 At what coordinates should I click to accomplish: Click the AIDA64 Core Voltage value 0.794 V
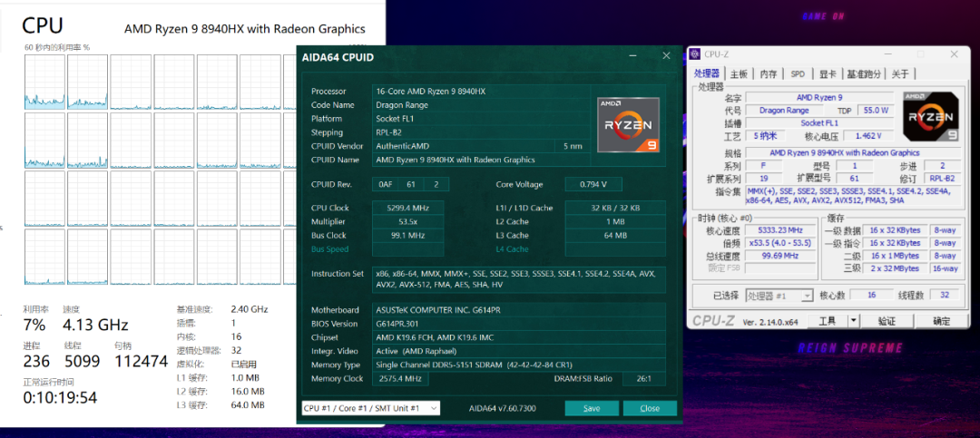pos(593,184)
